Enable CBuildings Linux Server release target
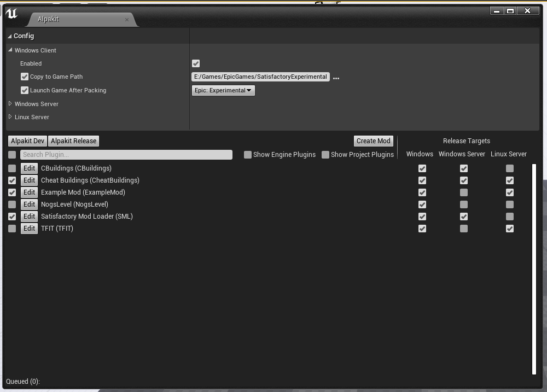The image size is (547, 392). (510, 168)
